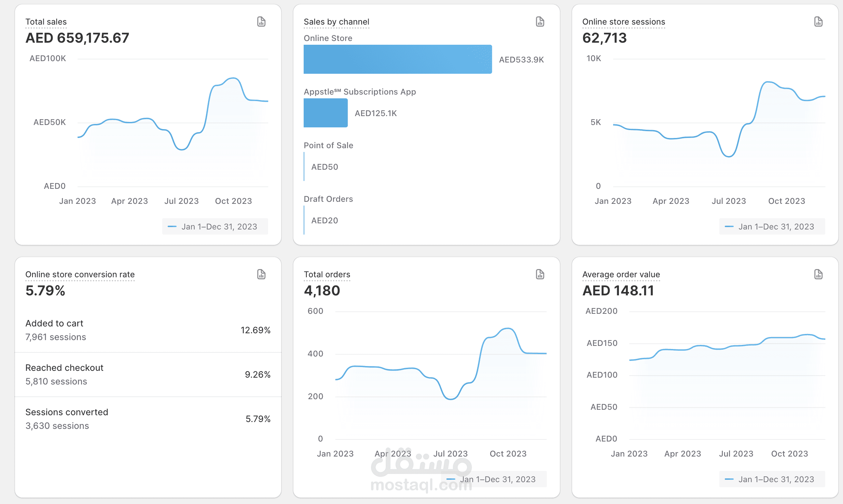This screenshot has height=504, width=843.
Task: Click the 5.79% sessions converted rate
Action: click(258, 419)
